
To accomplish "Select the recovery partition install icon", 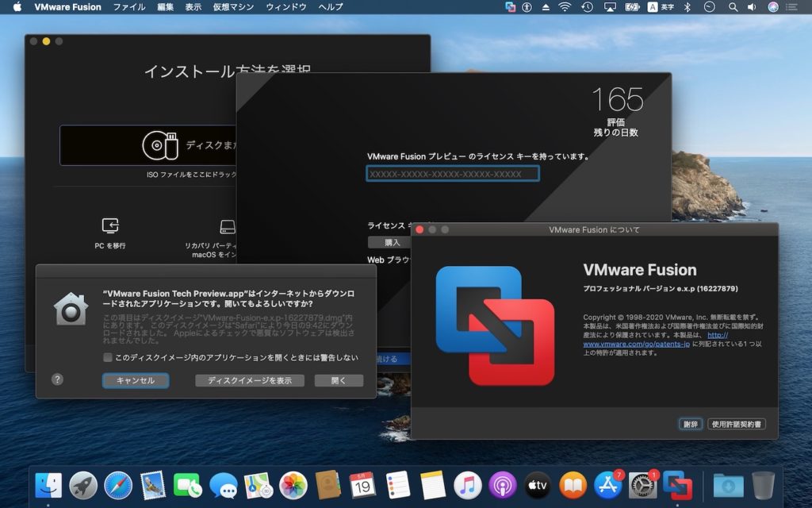I will pyautogui.click(x=228, y=227).
